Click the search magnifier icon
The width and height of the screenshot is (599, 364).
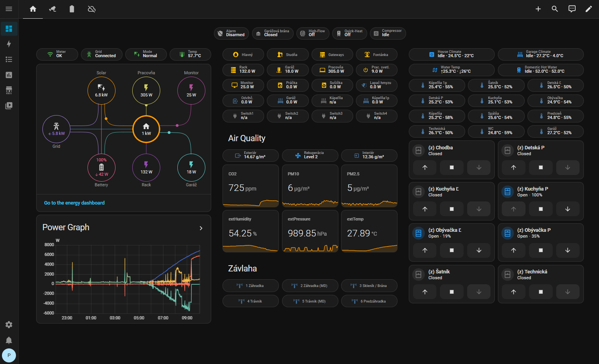point(555,9)
